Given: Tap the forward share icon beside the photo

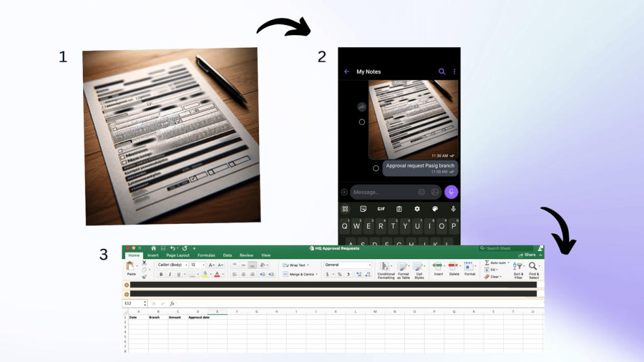Looking at the screenshot, I should click(362, 107).
